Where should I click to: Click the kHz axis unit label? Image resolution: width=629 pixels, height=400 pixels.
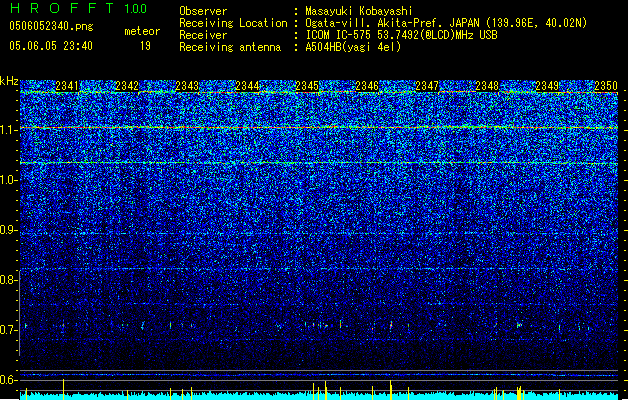click(9, 81)
